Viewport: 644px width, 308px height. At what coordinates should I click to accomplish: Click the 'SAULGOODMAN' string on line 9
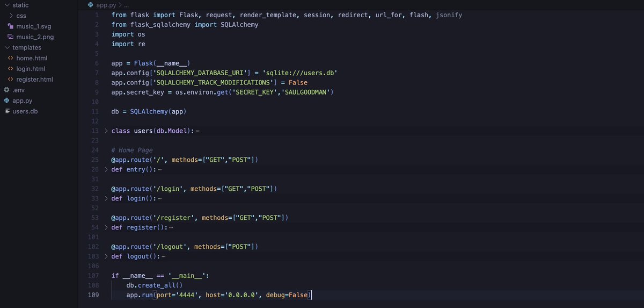click(x=307, y=92)
